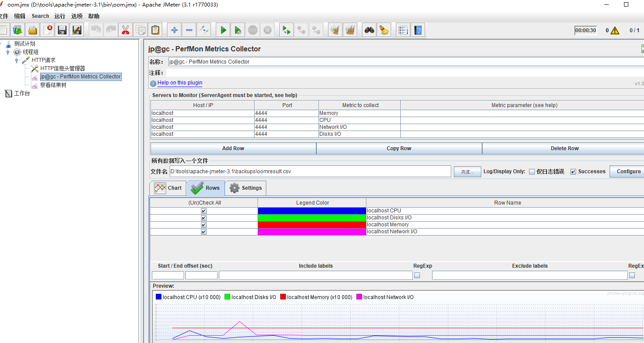The width and height of the screenshot is (644, 343).
Task: Open the 帮助 menu
Action: (x=94, y=16)
